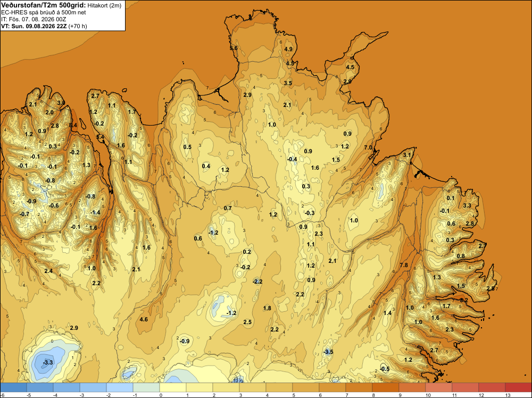Click the "-0.3" temperature value
This screenshot has height=398, width=532.
click(x=310, y=213)
